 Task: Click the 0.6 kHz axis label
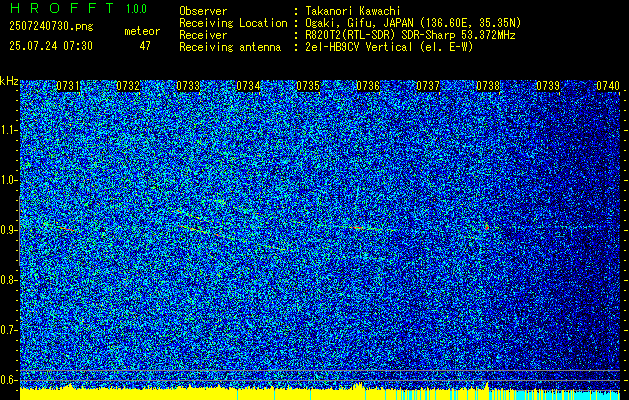[8, 380]
